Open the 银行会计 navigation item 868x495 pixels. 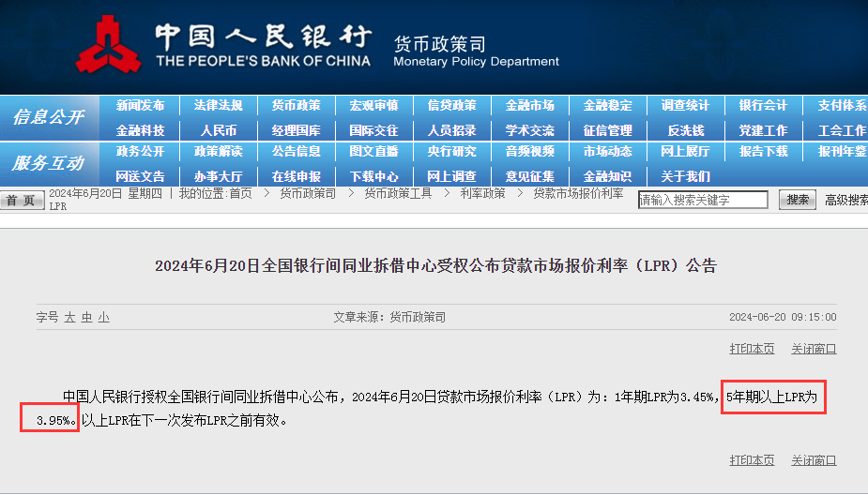click(x=764, y=105)
